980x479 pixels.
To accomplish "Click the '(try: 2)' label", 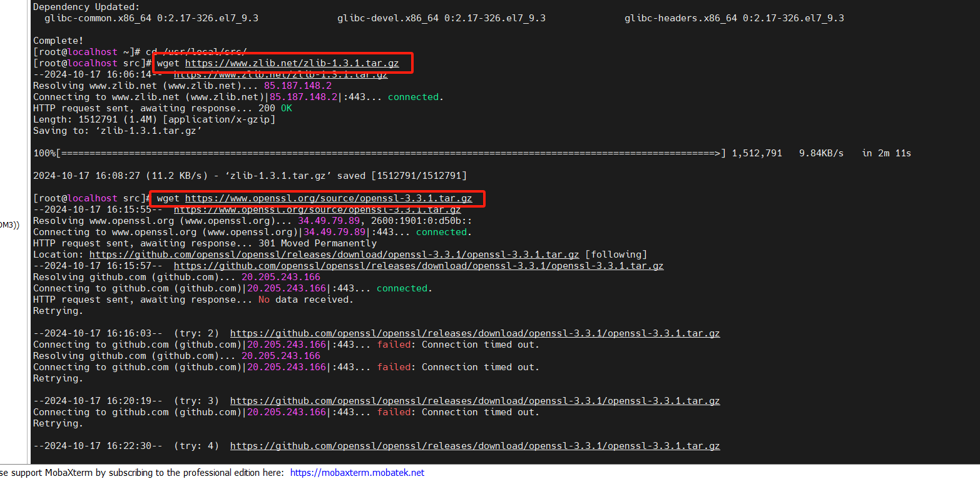I will point(197,333).
